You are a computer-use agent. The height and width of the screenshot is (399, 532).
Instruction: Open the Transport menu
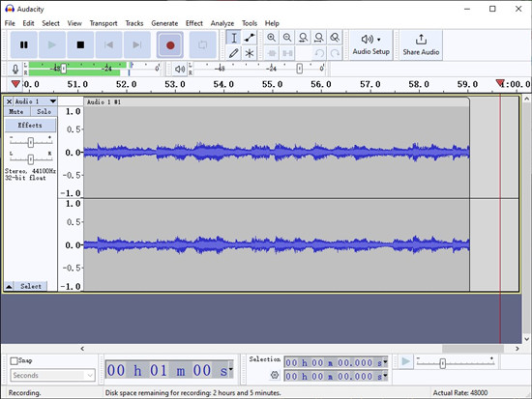(103, 23)
